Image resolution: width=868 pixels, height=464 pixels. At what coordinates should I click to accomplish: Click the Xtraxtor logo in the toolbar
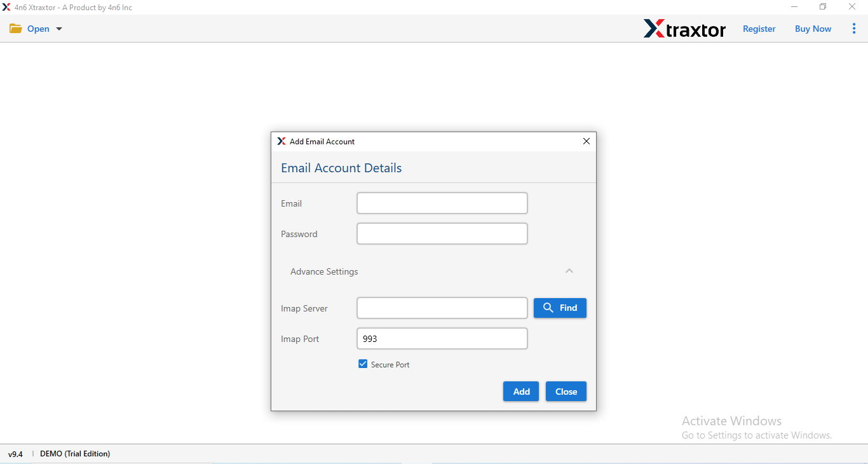(x=684, y=29)
